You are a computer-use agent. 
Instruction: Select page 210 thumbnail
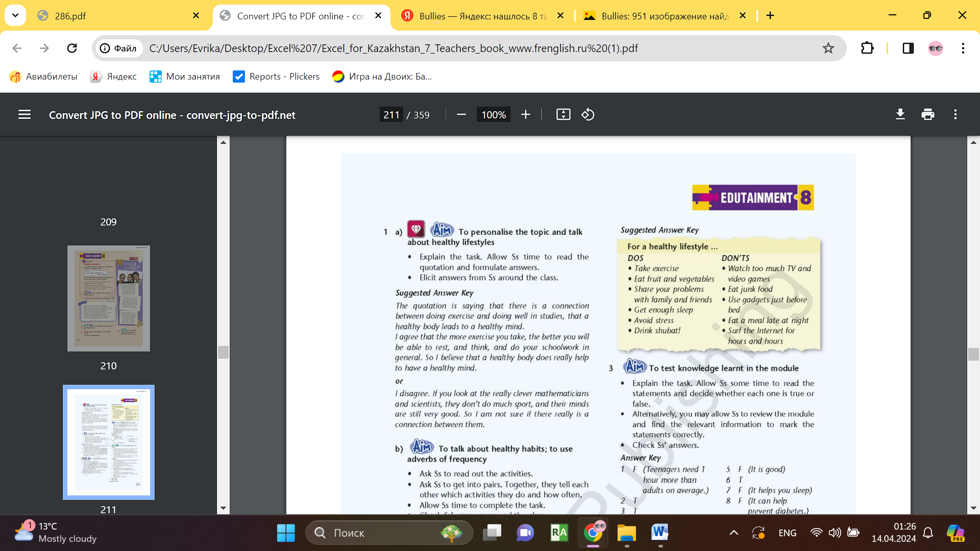(x=109, y=298)
